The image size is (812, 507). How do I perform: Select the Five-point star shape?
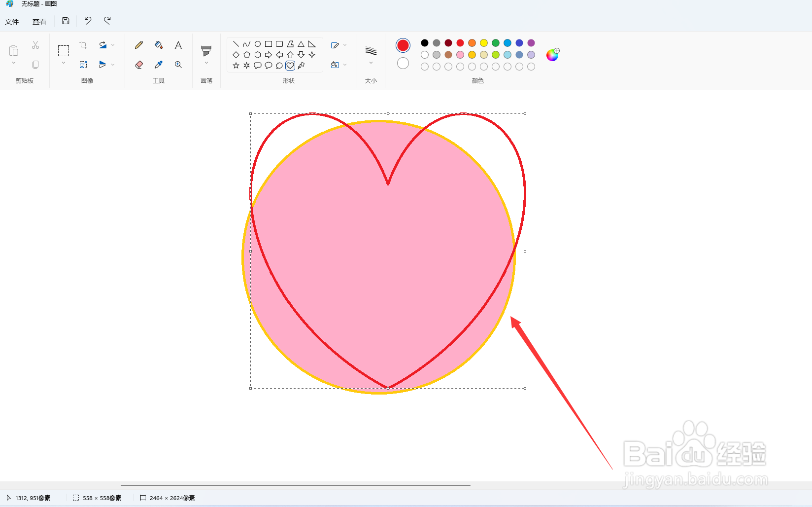coord(236,66)
